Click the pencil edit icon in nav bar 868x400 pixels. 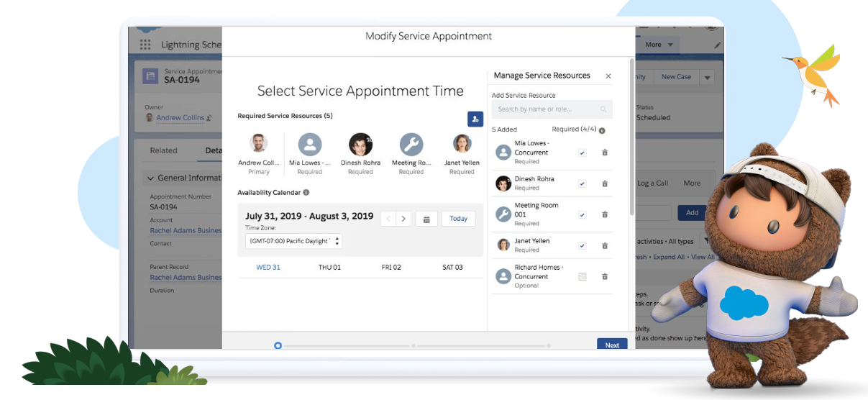[717, 45]
